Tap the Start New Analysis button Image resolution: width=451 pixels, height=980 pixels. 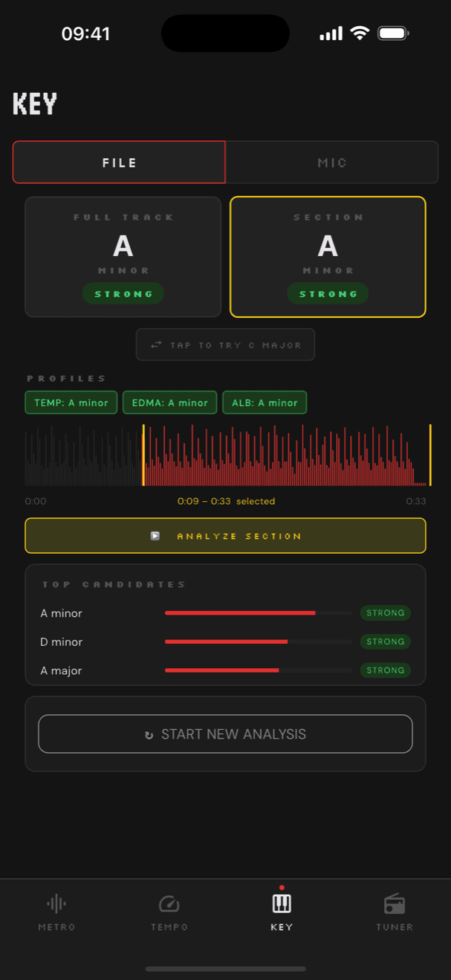[225, 734]
